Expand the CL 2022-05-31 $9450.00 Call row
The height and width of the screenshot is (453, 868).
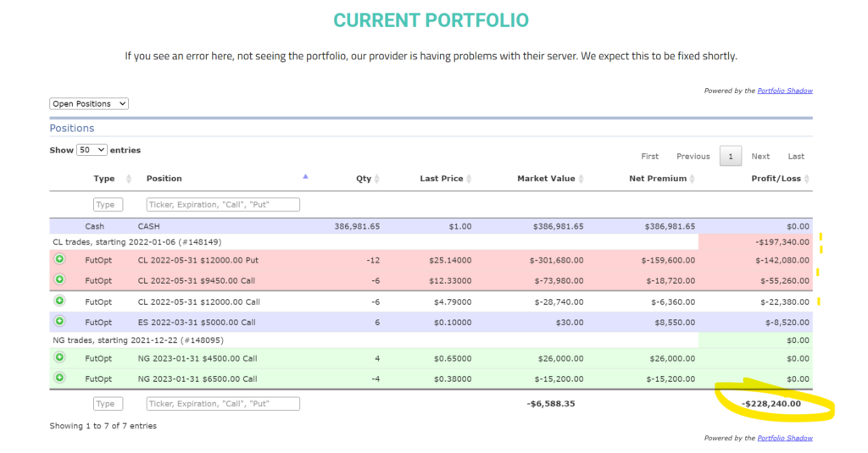click(59, 279)
